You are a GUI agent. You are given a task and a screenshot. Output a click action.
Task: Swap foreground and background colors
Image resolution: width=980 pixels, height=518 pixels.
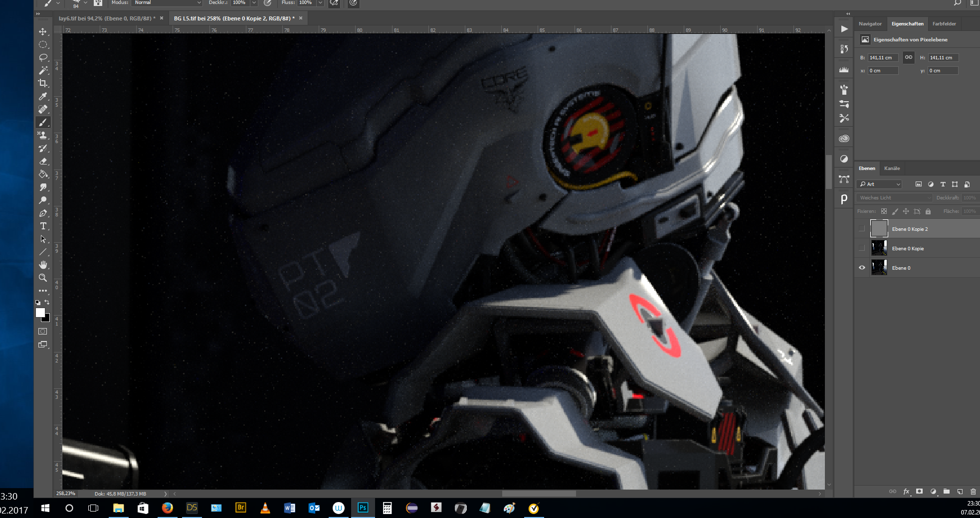pos(47,302)
